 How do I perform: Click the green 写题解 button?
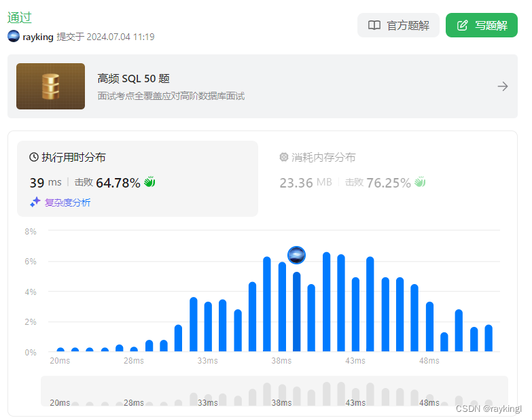(x=482, y=25)
